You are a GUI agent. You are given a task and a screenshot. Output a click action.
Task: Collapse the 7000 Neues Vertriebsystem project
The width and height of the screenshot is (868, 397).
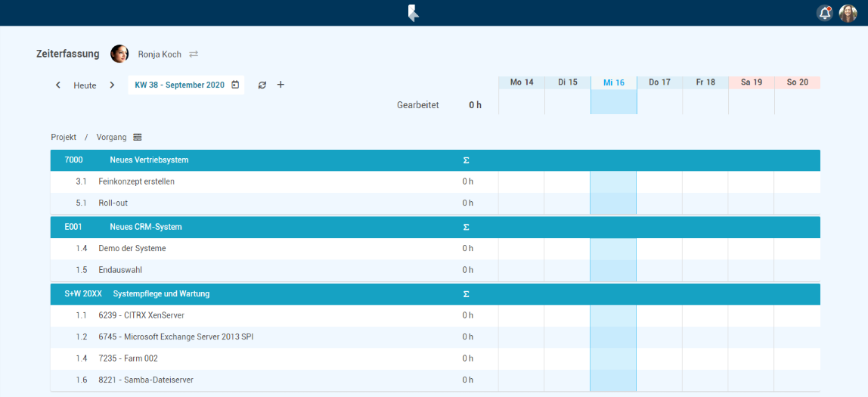click(x=149, y=160)
